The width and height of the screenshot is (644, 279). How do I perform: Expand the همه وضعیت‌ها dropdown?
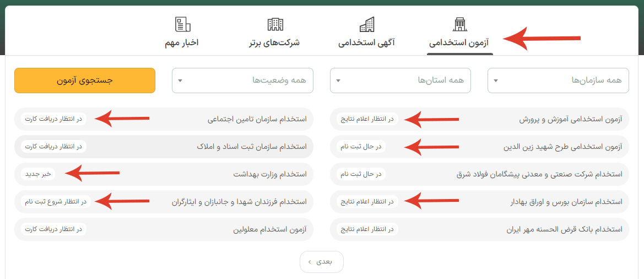(x=243, y=81)
